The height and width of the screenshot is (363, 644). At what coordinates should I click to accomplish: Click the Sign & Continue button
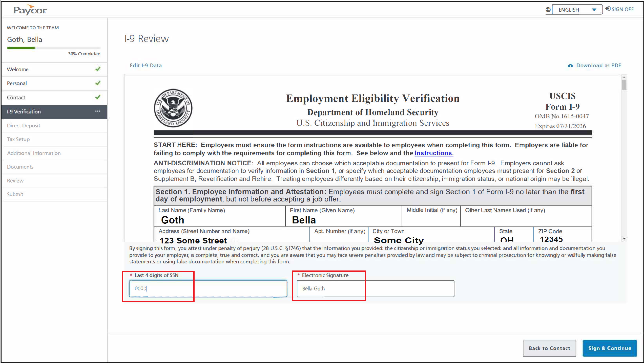pos(609,348)
